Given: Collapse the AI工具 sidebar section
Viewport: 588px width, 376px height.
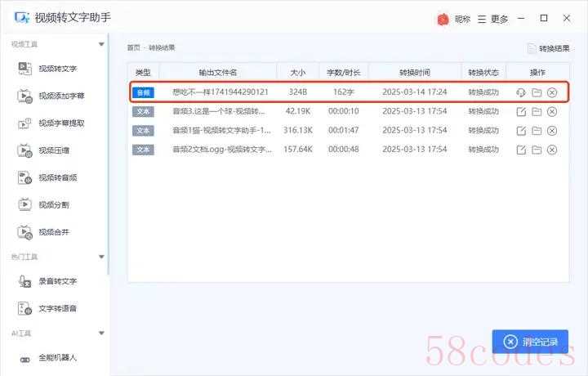Looking at the screenshot, I should (101, 333).
